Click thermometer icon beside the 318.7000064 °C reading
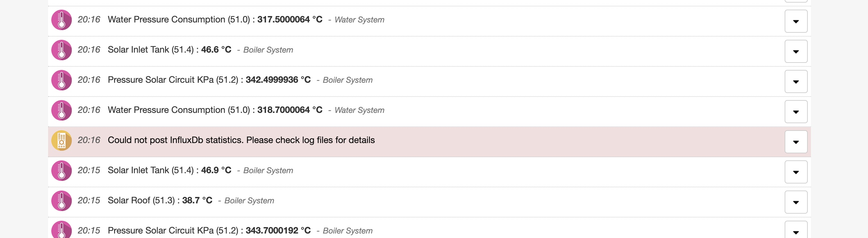The image size is (868, 238). coord(61,110)
